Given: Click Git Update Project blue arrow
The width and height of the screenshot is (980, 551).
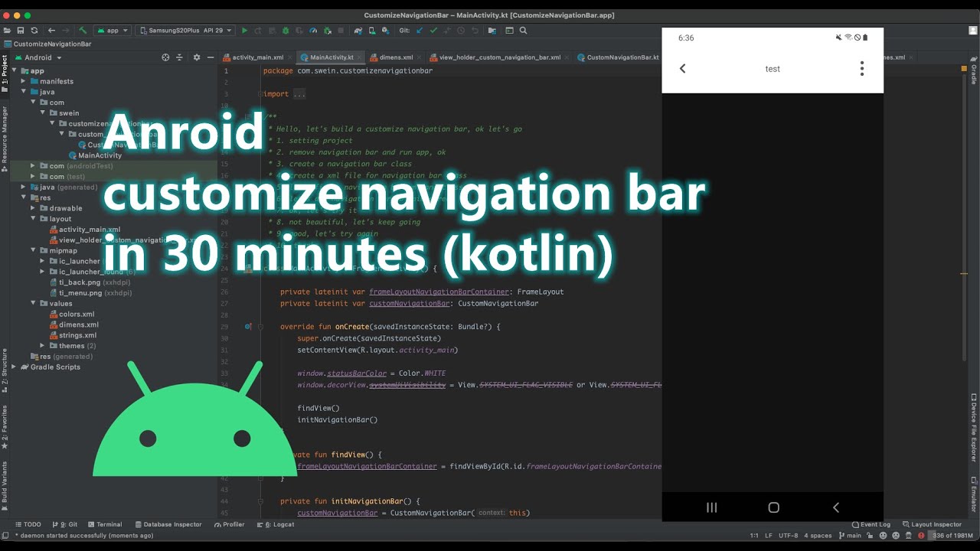Looking at the screenshot, I should 419,31.
